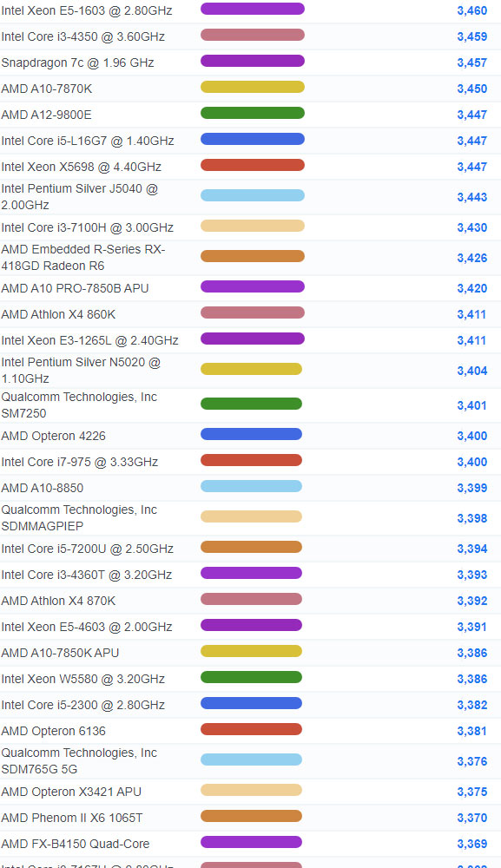Select the AMD Opteron 6136 link
The image size is (501, 868).
(53, 731)
